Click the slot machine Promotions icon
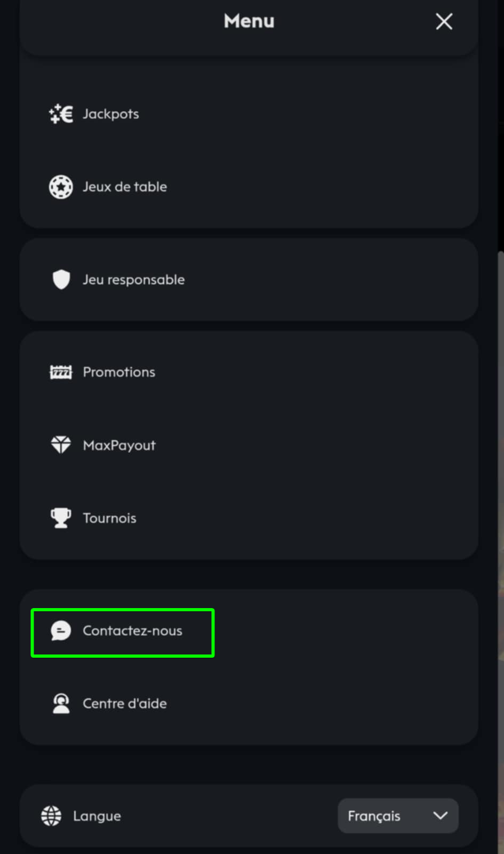504x854 pixels. pyautogui.click(x=61, y=372)
